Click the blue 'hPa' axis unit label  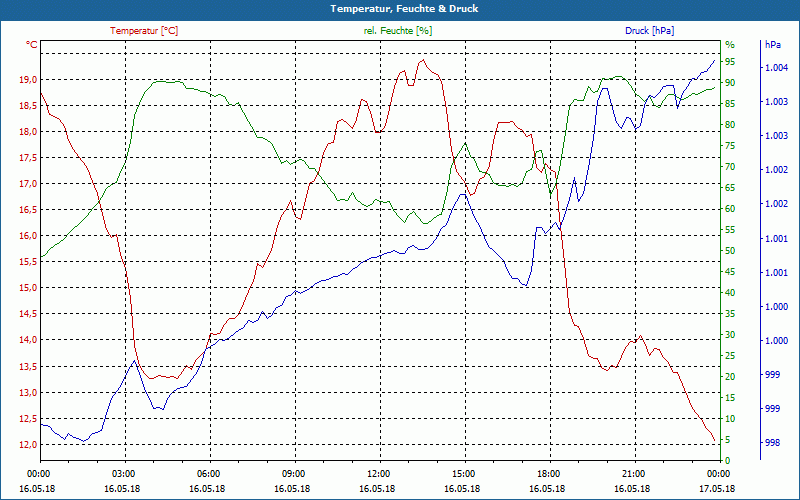(772, 45)
